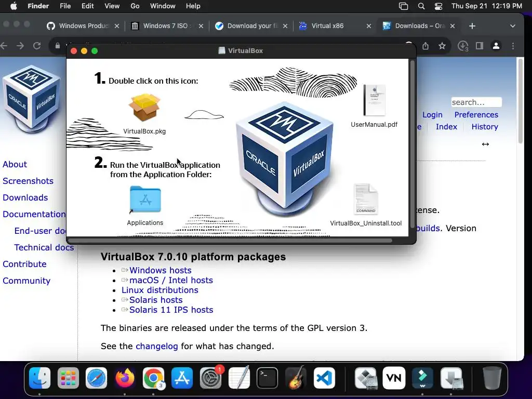Launch GarageBand from the Dock

point(296,378)
